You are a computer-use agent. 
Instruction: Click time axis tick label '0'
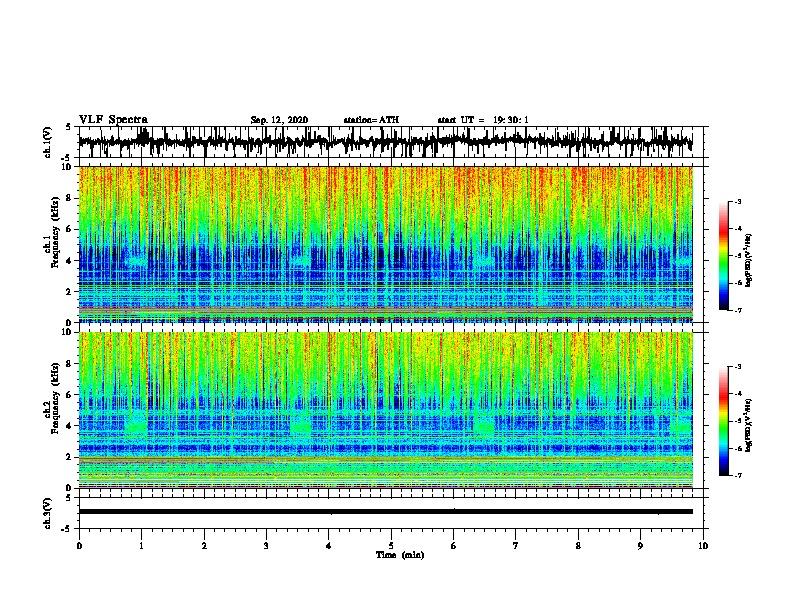tap(79, 546)
